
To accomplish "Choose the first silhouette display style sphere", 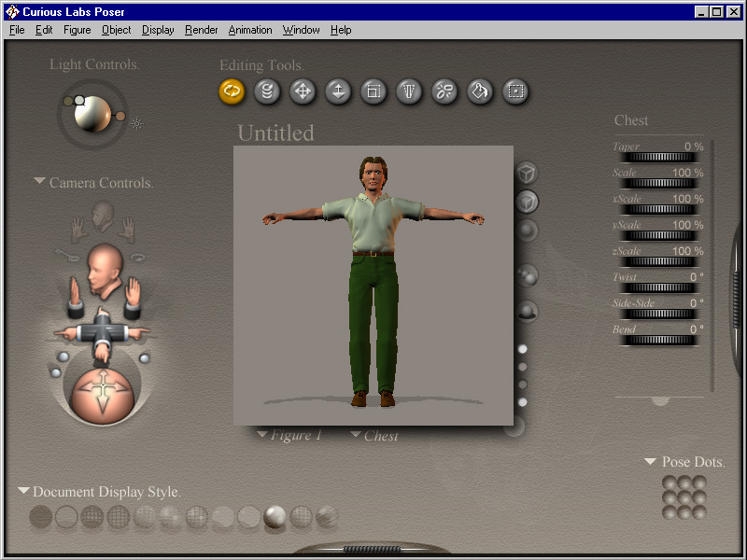I will coord(40,517).
